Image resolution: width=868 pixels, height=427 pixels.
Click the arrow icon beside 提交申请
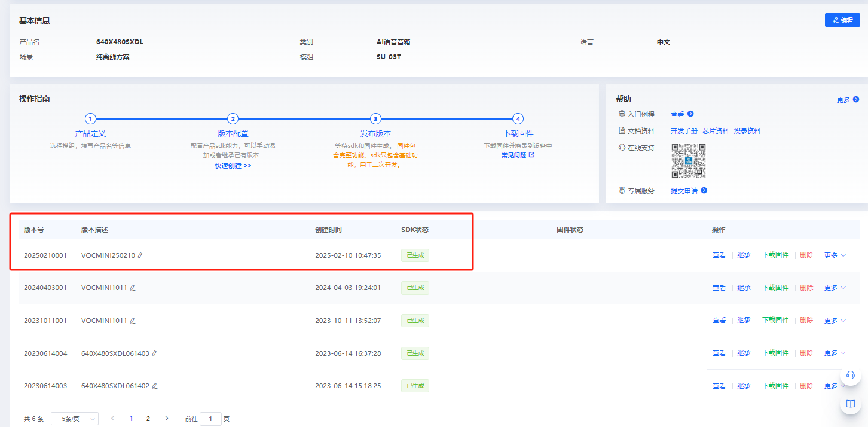pyautogui.click(x=704, y=191)
